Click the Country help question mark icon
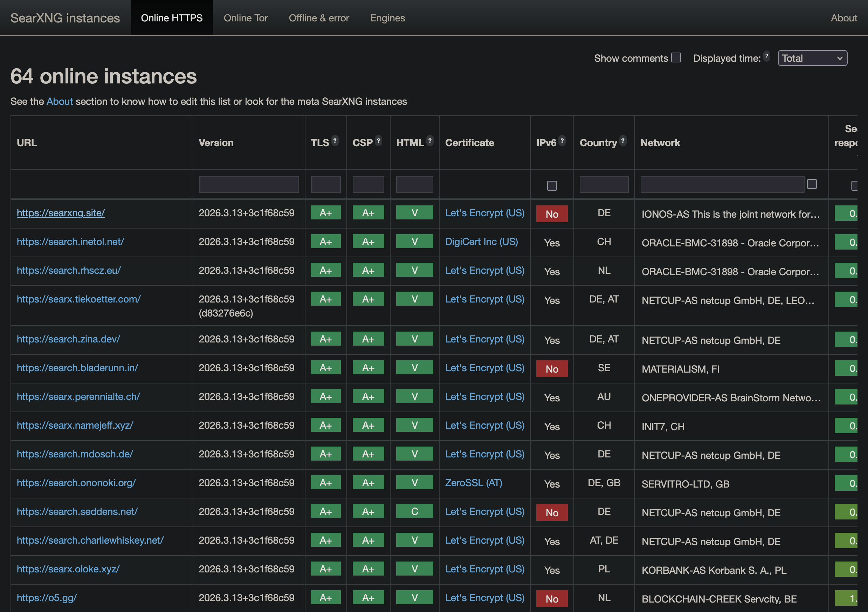The width and height of the screenshot is (868, 612). click(623, 141)
